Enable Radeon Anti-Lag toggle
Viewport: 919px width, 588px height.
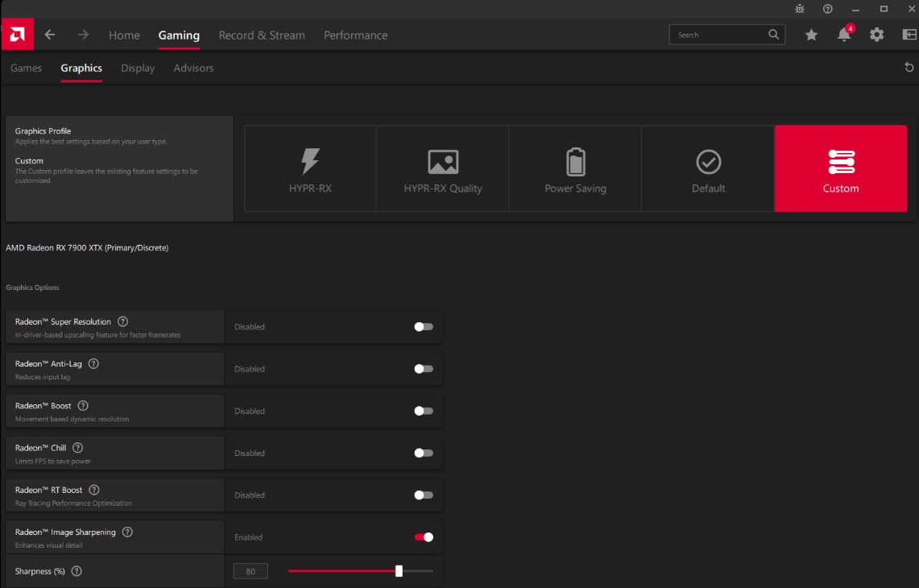click(423, 369)
